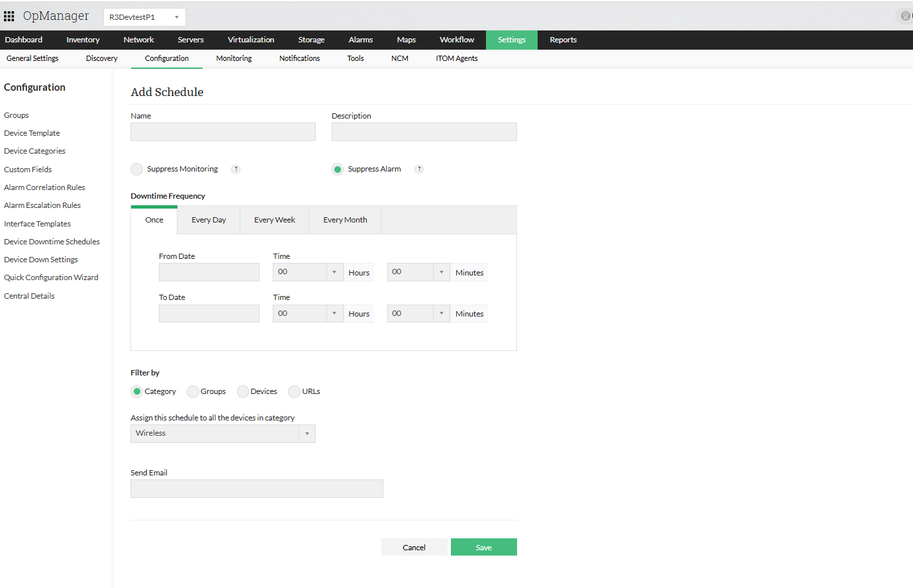
Task: Switch to the Every Month frequency tab
Action: pos(345,219)
